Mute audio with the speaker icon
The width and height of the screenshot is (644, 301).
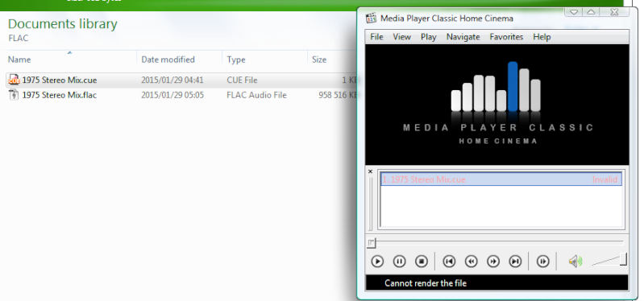[x=575, y=262]
